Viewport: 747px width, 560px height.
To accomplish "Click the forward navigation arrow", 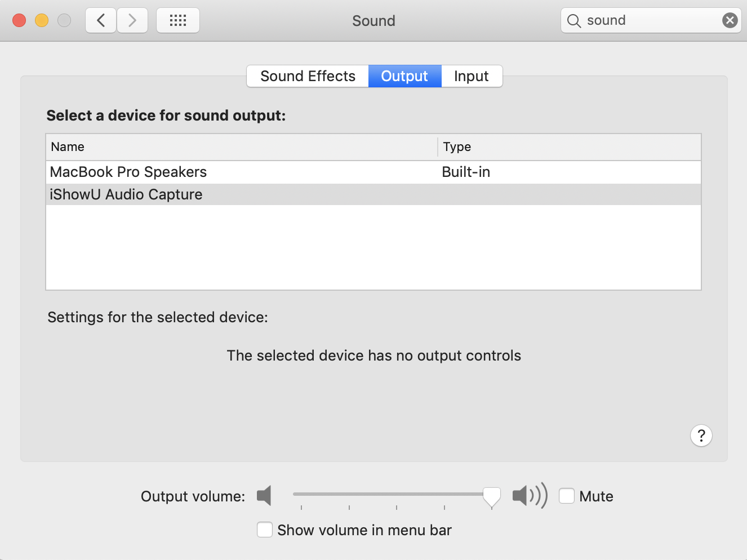I will coord(132,21).
